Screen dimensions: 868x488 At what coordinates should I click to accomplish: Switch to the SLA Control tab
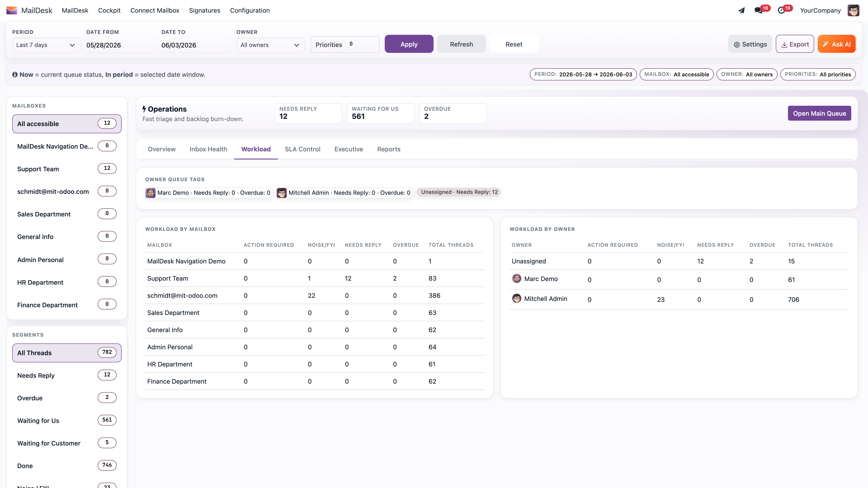(303, 149)
